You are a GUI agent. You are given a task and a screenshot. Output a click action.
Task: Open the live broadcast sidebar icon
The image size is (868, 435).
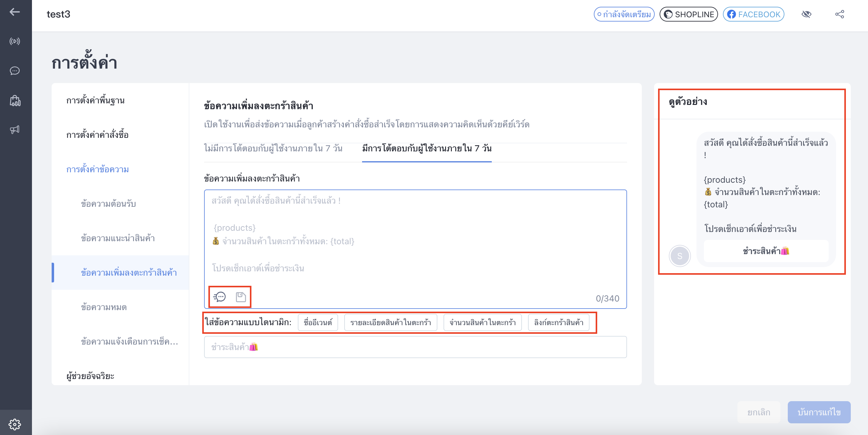14,42
